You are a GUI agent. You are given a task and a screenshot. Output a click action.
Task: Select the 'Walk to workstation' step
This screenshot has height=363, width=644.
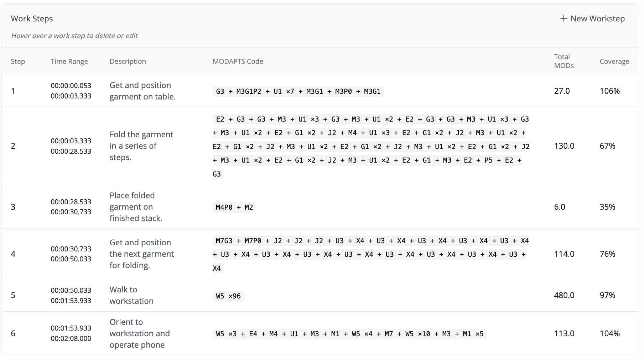pyautogui.click(x=131, y=295)
